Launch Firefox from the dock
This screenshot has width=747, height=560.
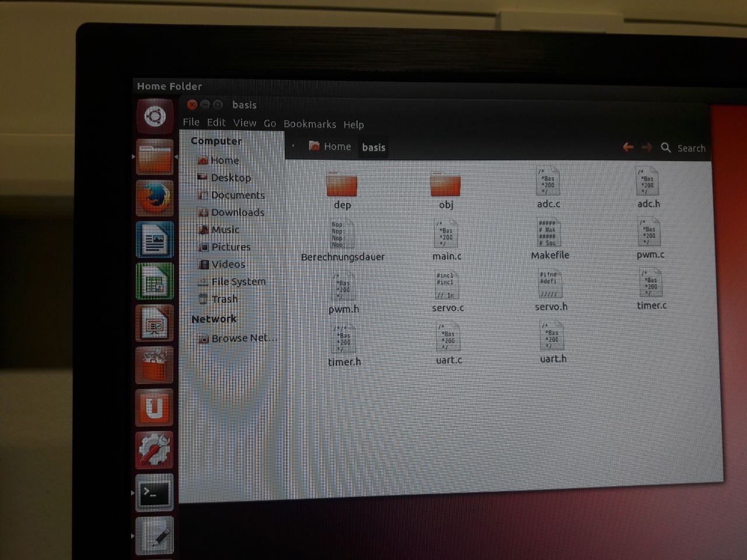[155, 198]
